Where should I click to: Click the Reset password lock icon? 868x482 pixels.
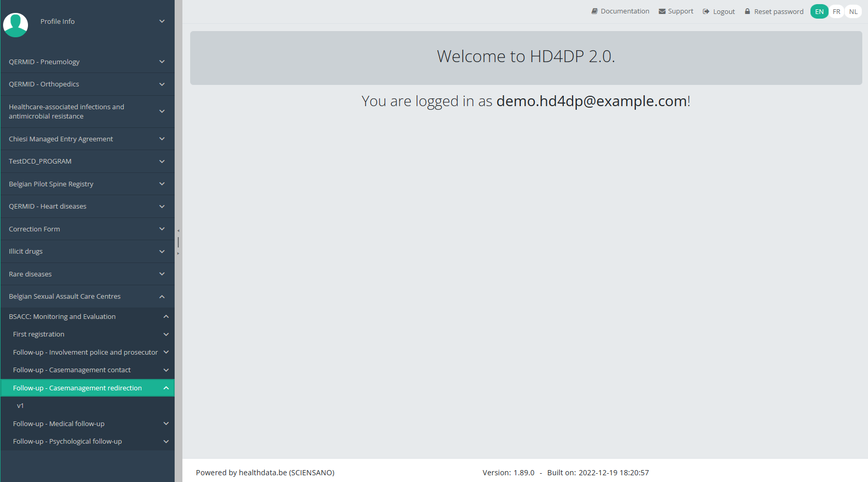(747, 11)
